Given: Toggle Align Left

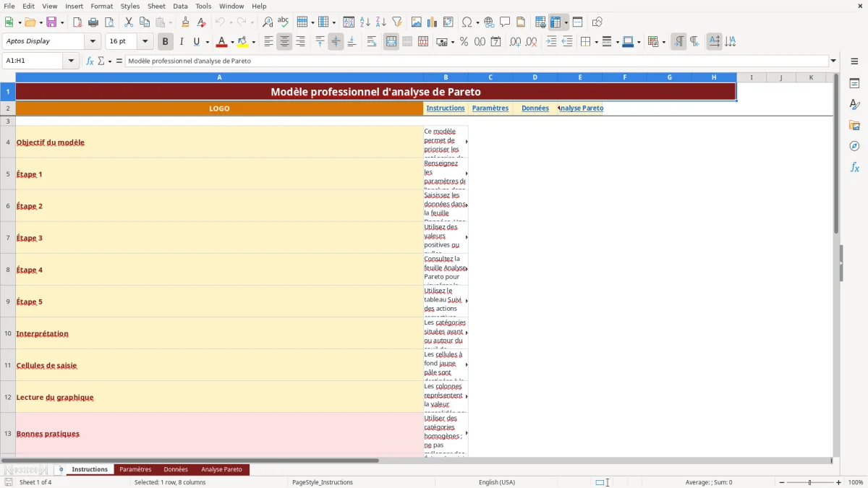Looking at the screenshot, I should point(268,42).
